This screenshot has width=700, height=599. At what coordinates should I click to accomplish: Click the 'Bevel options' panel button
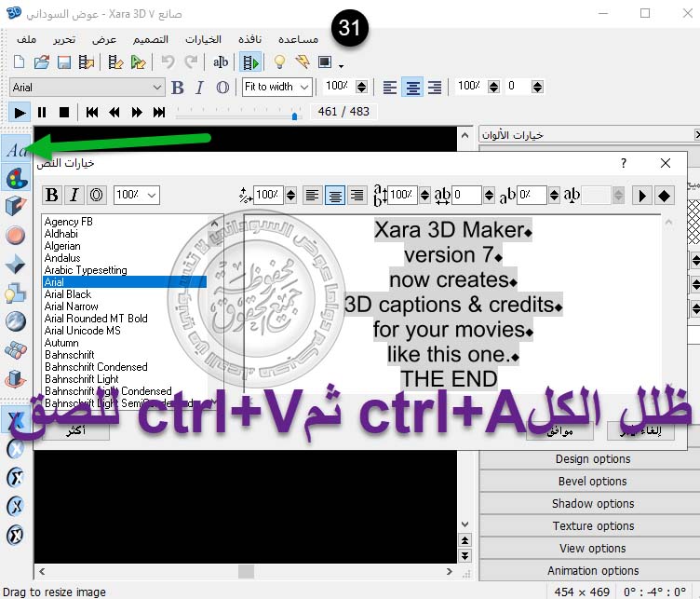point(592,482)
